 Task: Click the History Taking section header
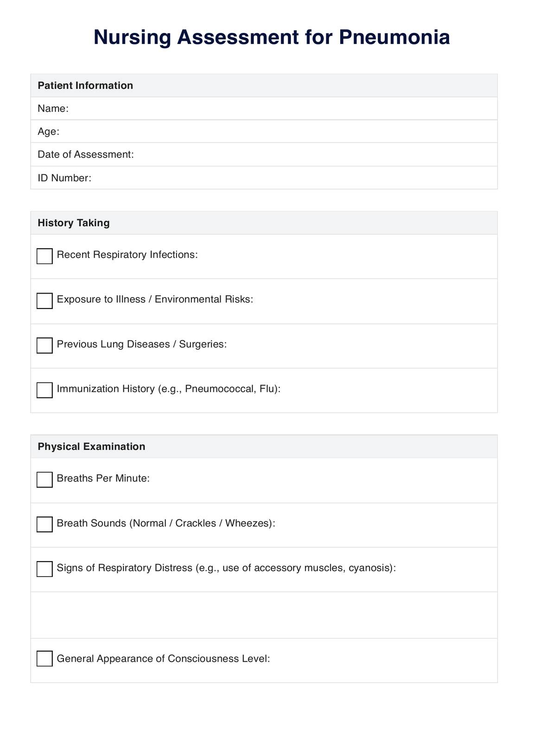pos(74,223)
